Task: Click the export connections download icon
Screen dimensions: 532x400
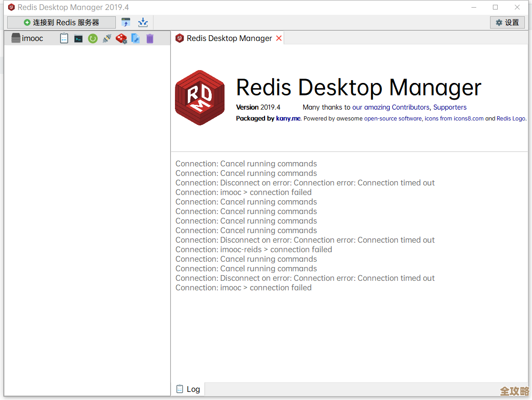Action: (143, 22)
